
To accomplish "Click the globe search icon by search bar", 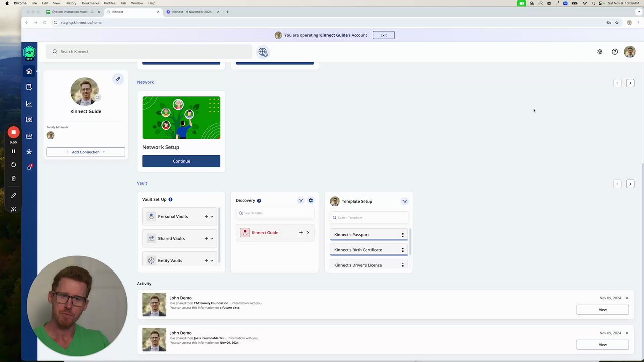I will (x=263, y=52).
